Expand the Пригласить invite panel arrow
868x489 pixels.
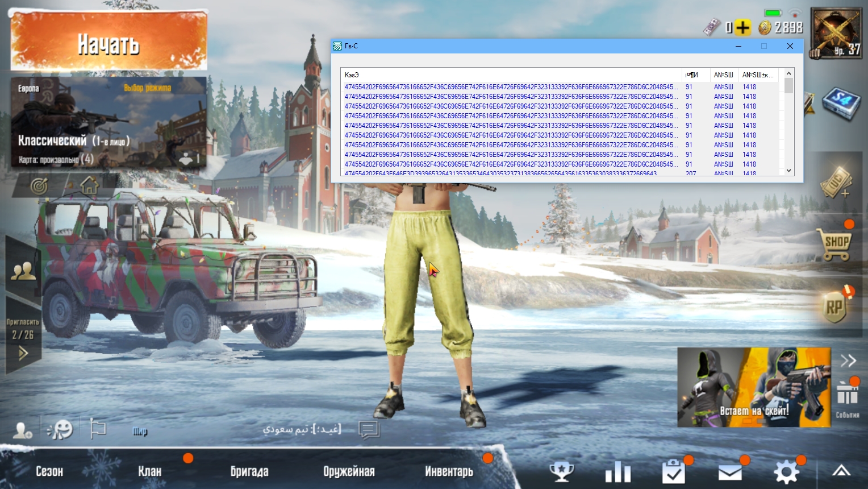[23, 354]
